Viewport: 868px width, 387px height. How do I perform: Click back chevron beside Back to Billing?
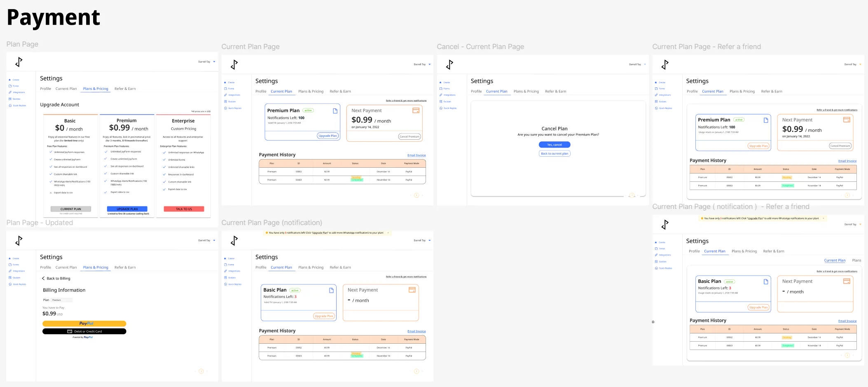click(x=43, y=279)
